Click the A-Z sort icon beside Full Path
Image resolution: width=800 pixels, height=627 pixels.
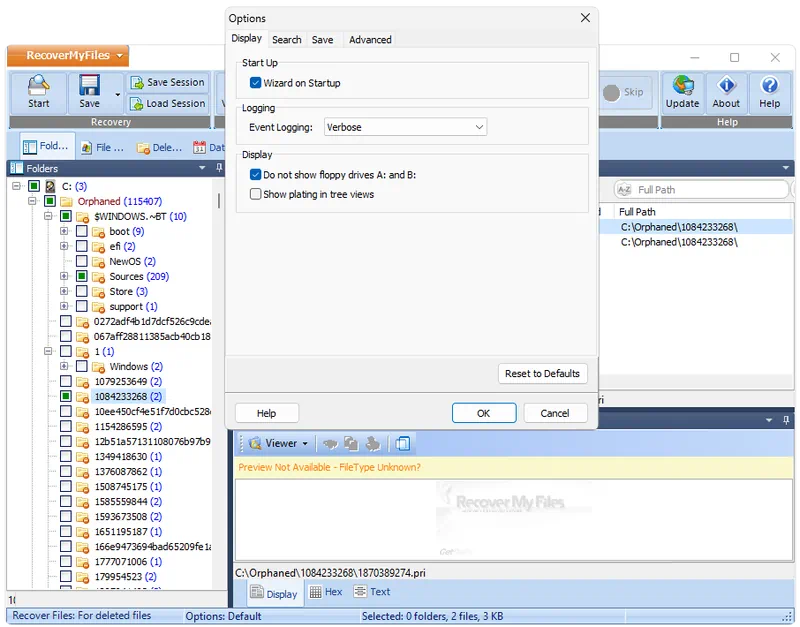(624, 190)
